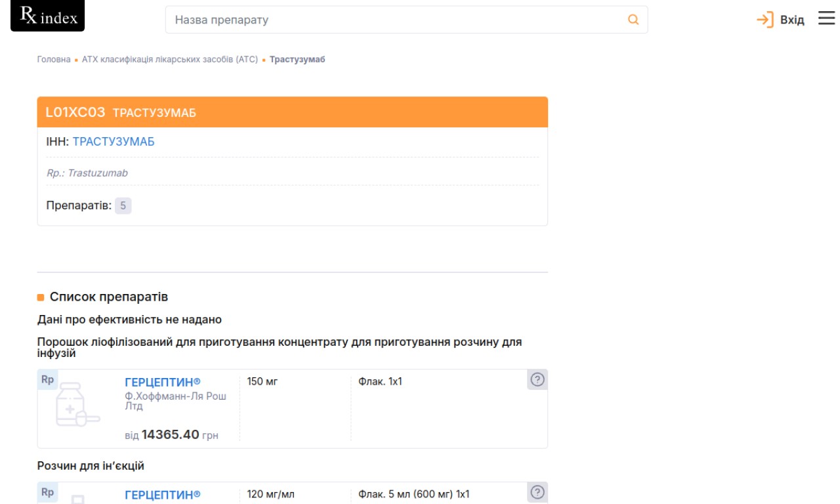The height and width of the screenshot is (504, 840).
Task: Open АТХ класифікація breadcrumb link
Action: coord(170,59)
